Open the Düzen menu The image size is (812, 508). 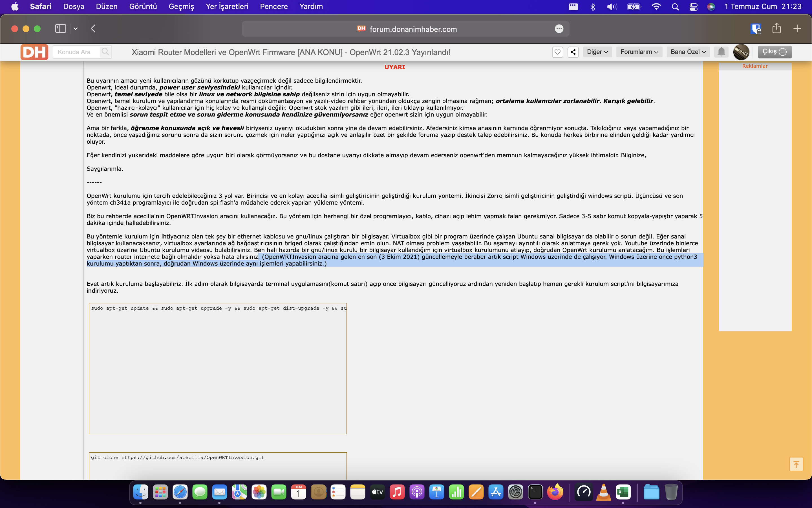coord(106,6)
